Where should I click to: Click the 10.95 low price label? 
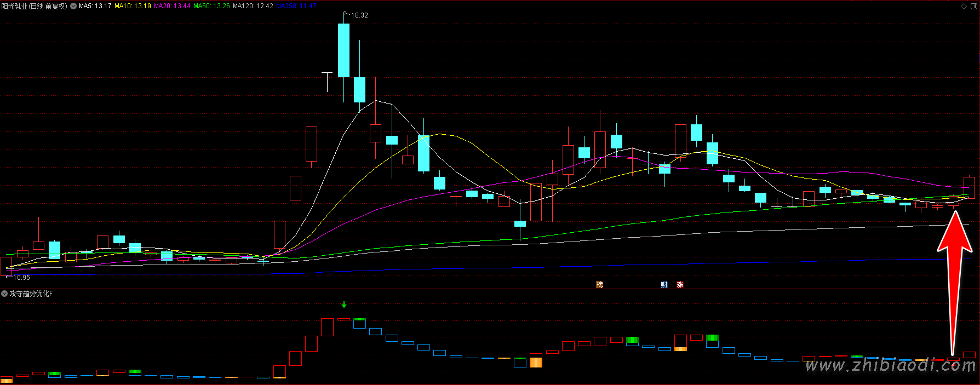[x=22, y=278]
